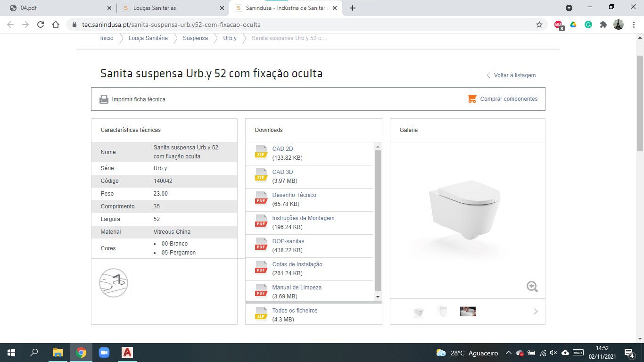644x362 pixels.
Task: Click the Louça Sanitária breadcrumb link
Action: point(148,38)
